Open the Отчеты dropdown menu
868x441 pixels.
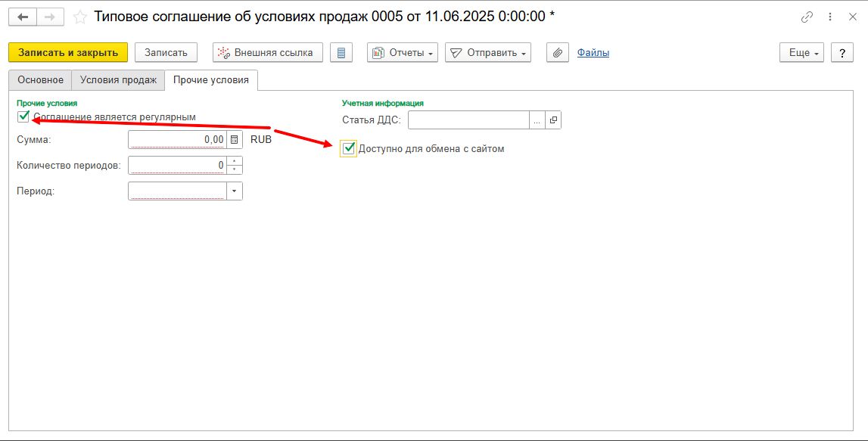pyautogui.click(x=402, y=52)
